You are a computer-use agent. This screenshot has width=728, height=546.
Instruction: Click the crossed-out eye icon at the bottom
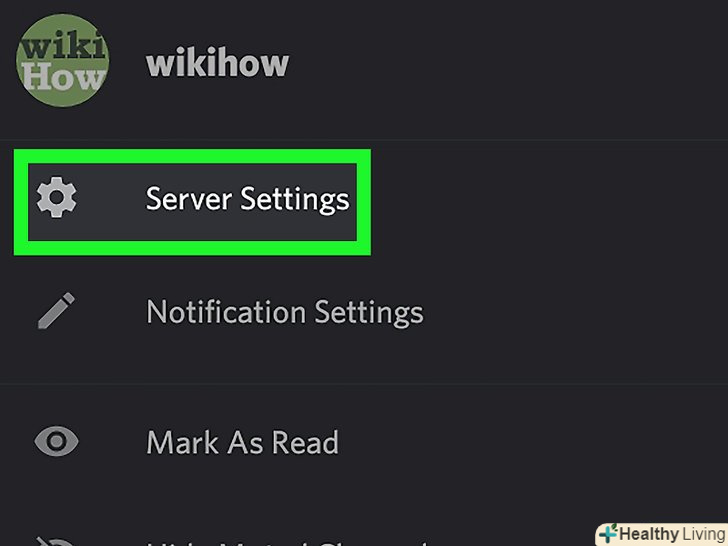click(56, 541)
